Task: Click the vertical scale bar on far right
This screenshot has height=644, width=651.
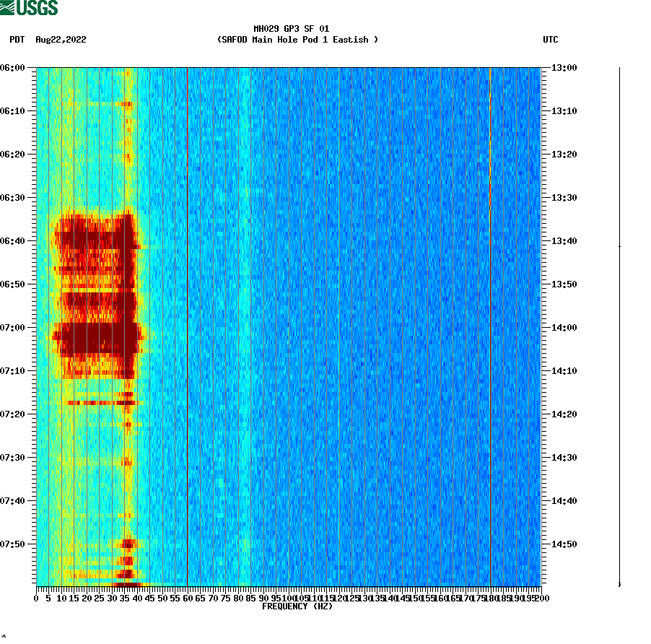Action: click(618, 325)
